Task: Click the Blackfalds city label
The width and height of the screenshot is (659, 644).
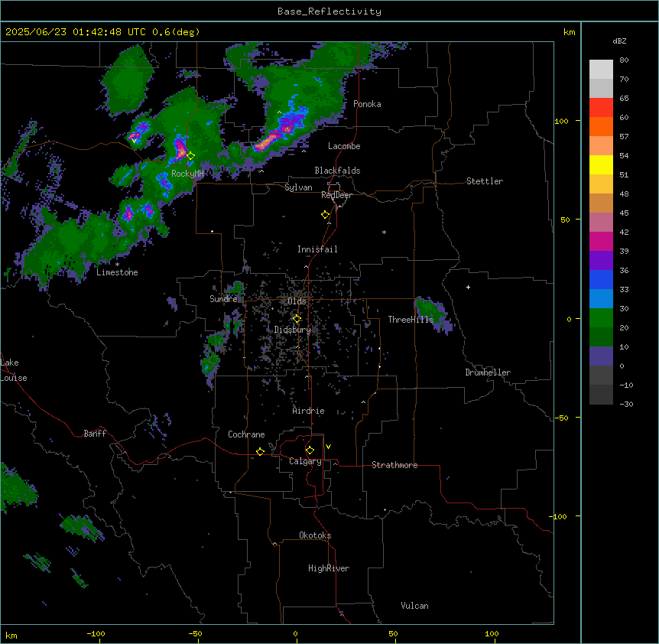Action: [x=337, y=171]
